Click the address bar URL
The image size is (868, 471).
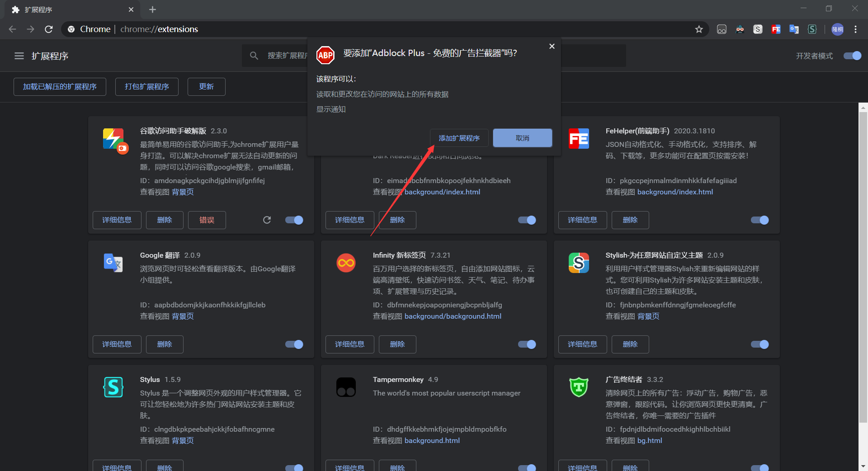click(x=159, y=29)
